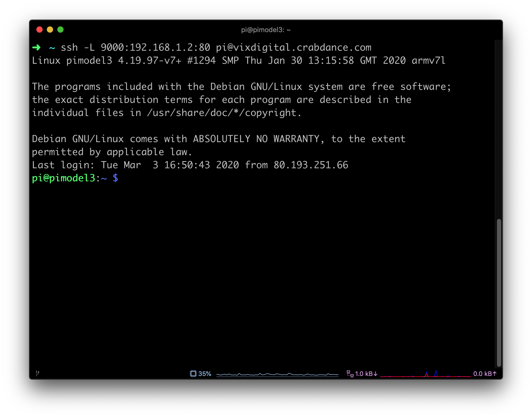Click the 1.0 kB download rate
Screen dimensions: 532x418
[x=366, y=374]
